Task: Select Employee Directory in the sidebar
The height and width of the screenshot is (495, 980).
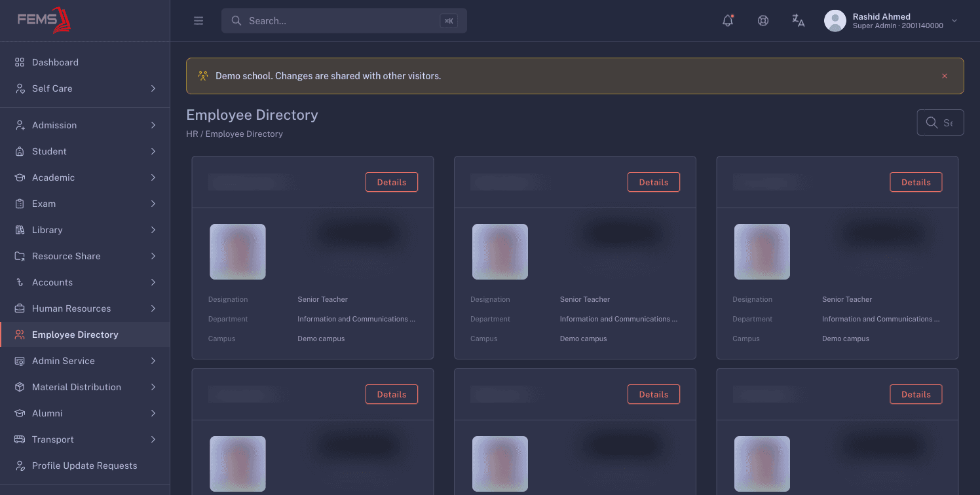Action: coord(85,335)
